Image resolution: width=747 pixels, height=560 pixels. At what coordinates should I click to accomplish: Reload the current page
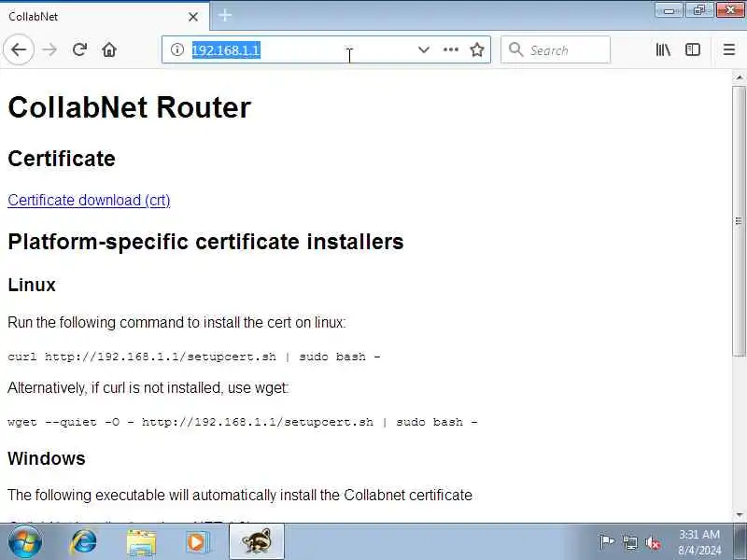(x=79, y=49)
